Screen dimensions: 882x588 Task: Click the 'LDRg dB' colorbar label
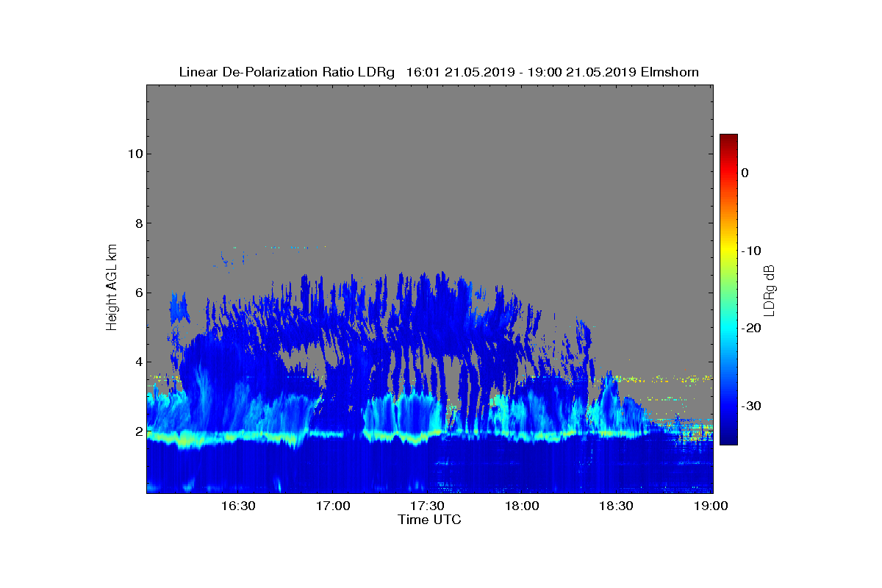tap(770, 290)
